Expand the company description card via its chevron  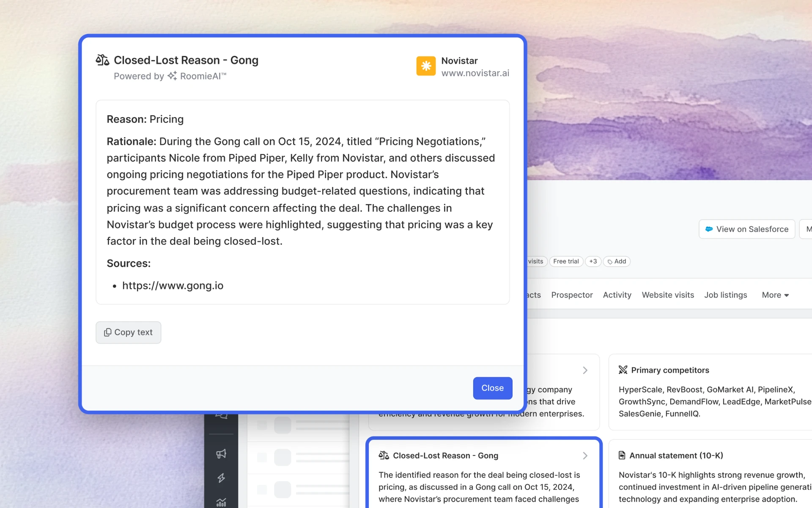pyautogui.click(x=585, y=370)
